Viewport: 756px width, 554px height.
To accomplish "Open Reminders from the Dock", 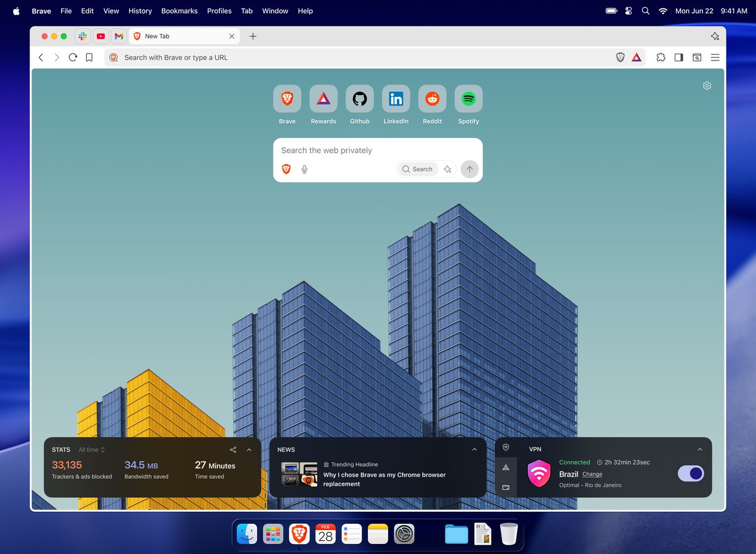I will (x=352, y=534).
